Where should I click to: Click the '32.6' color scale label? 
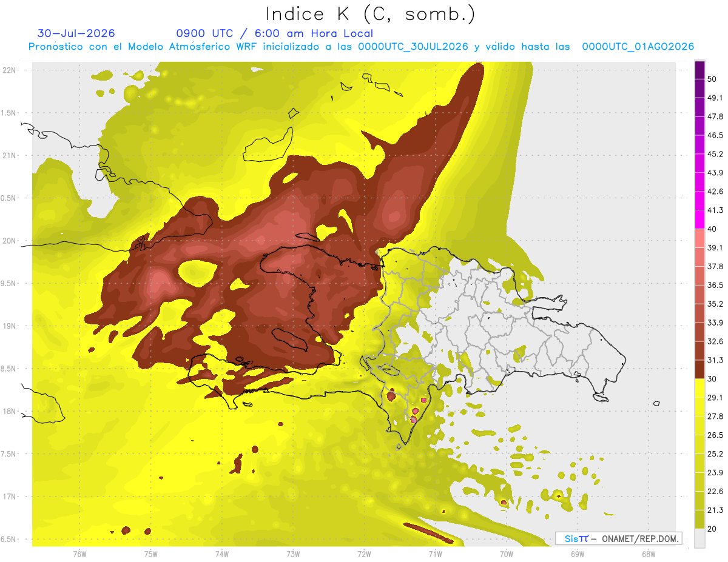(x=715, y=341)
